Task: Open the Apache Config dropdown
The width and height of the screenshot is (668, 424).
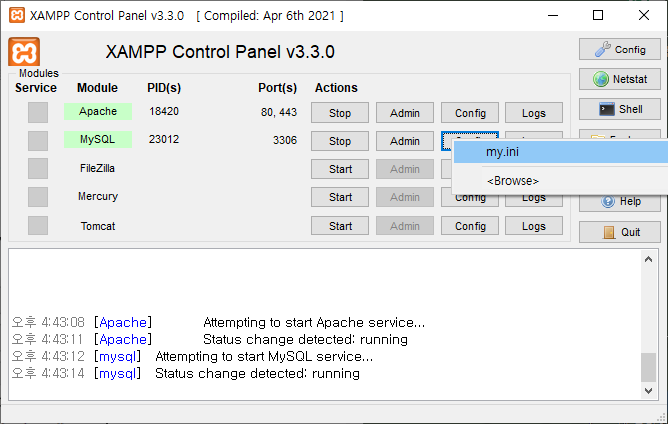Action: (470, 113)
